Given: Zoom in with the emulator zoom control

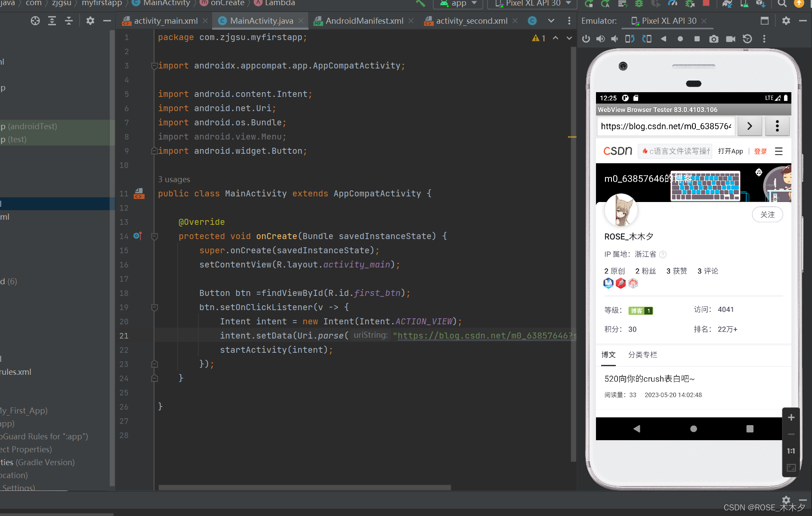Looking at the screenshot, I should point(791,417).
